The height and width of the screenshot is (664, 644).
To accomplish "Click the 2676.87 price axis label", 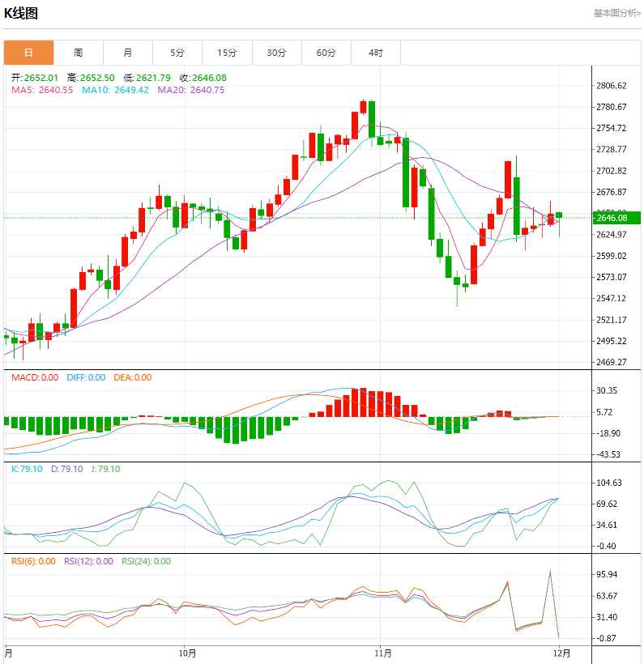I will [611, 192].
